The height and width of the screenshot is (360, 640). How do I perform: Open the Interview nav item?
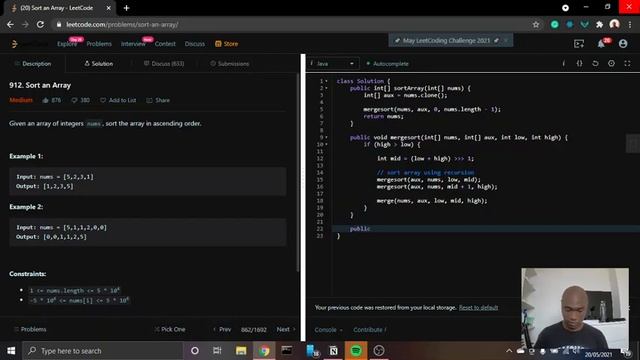click(x=133, y=44)
